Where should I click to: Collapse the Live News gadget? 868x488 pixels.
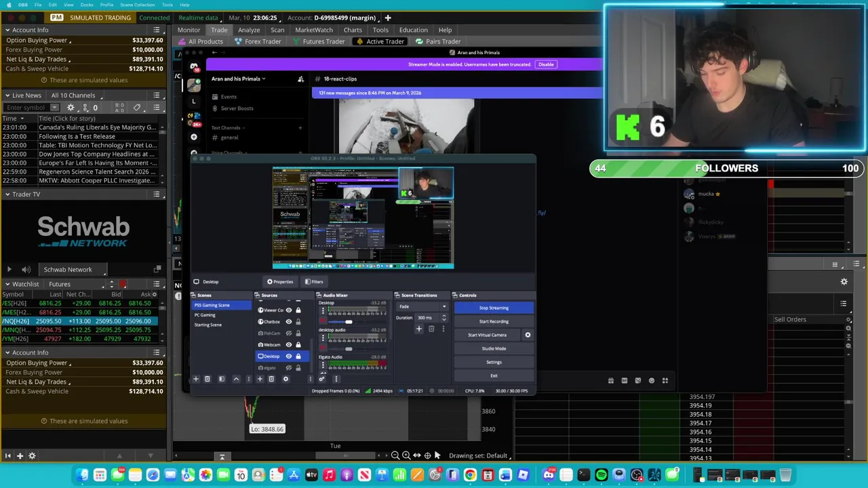point(7,96)
